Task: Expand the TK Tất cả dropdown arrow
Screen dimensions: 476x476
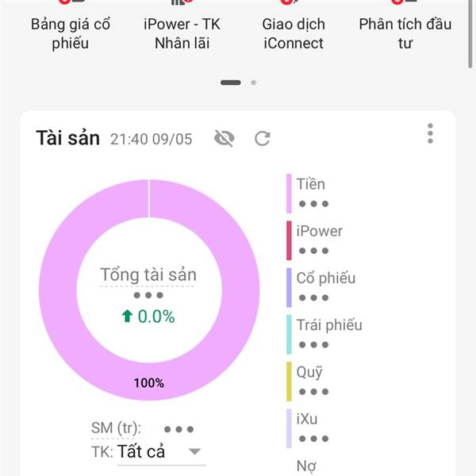Action: tap(194, 451)
